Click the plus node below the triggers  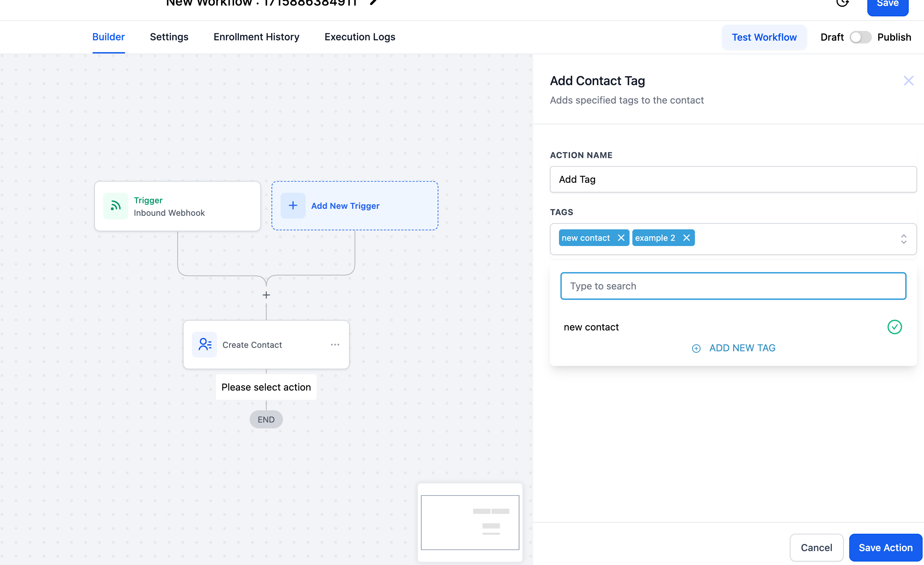266,295
